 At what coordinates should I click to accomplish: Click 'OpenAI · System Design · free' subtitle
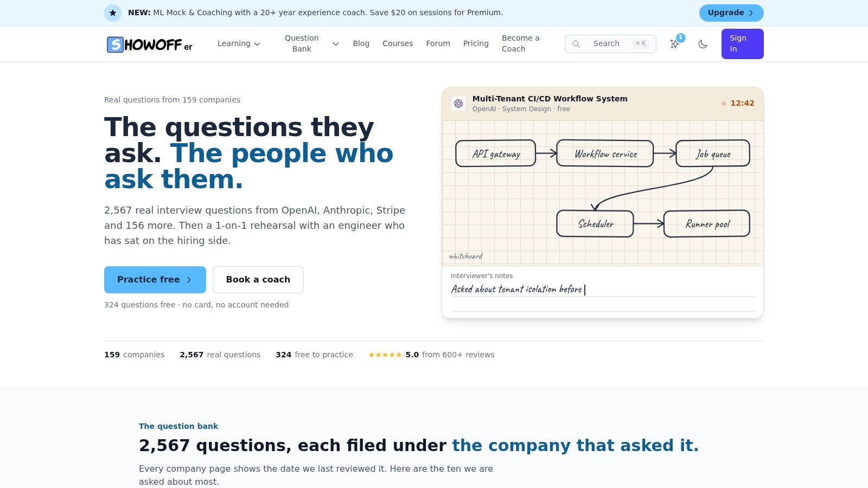(521, 109)
